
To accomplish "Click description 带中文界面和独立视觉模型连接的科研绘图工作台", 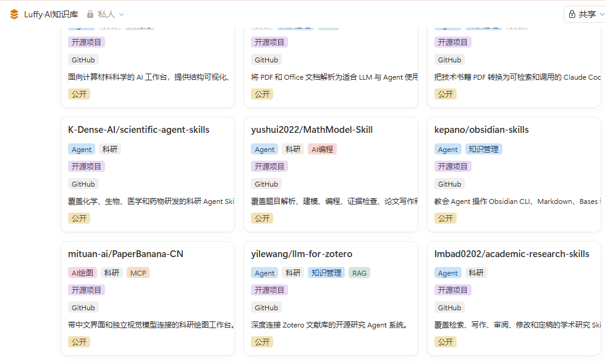I will [151, 325].
